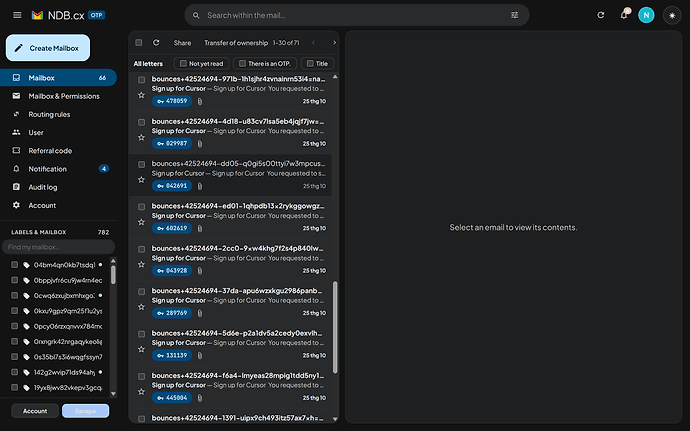This screenshot has height=431, width=690.
Task: Open email bounces+42524694-5d6e
Action: click(230, 345)
